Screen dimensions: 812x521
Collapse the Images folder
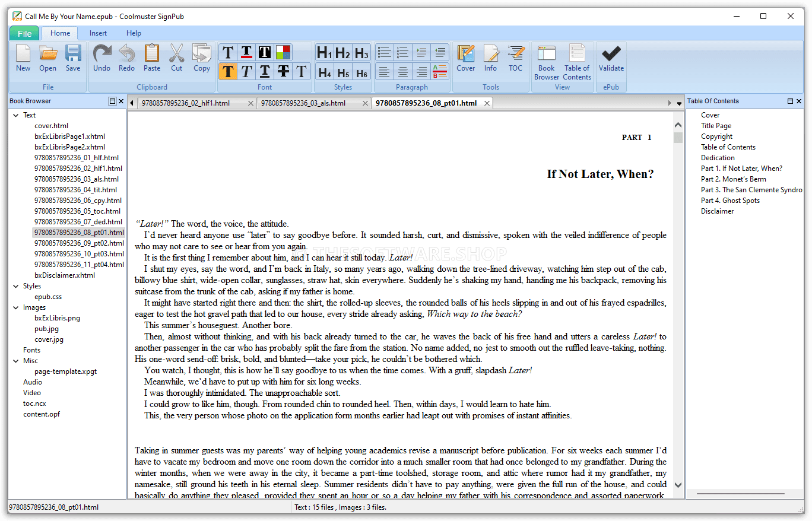pos(16,307)
